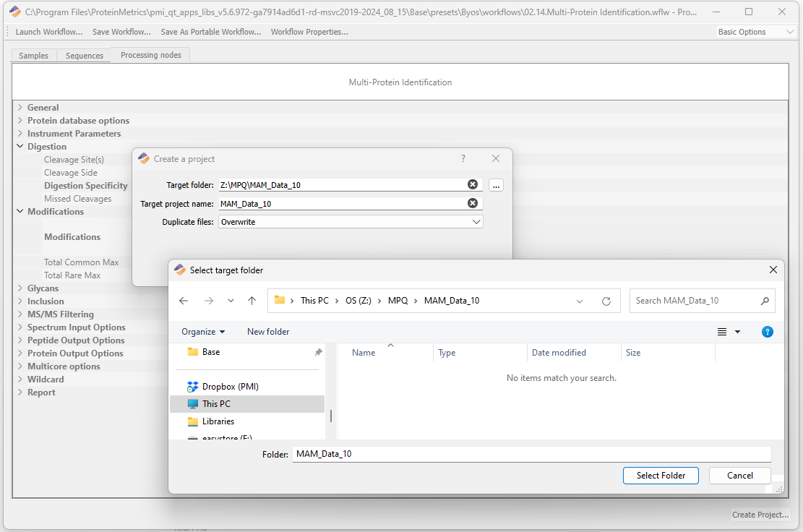This screenshot has height=532, width=803.
Task: Cancel the folder selection dialog
Action: 739,476
